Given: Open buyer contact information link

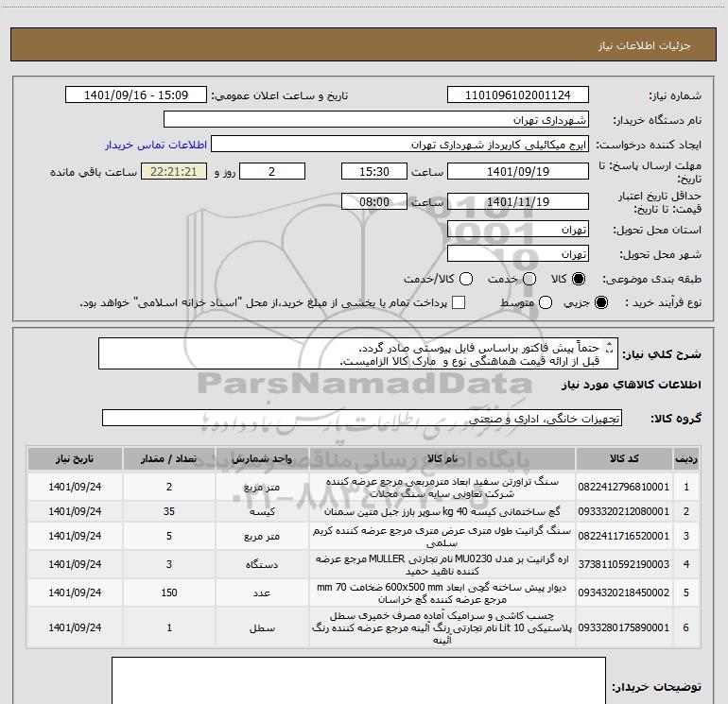Looking at the screenshot, I should pos(156,145).
